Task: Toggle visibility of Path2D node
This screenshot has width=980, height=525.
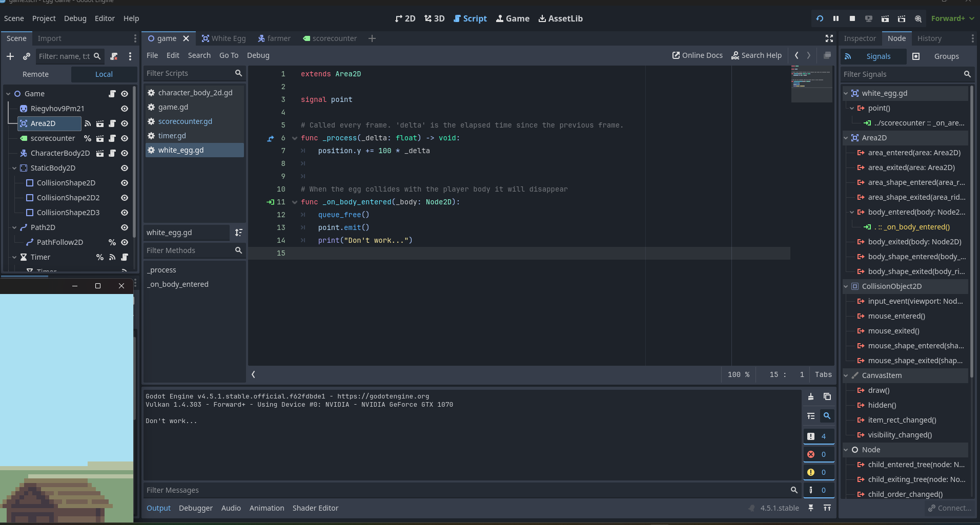Action: pos(124,227)
